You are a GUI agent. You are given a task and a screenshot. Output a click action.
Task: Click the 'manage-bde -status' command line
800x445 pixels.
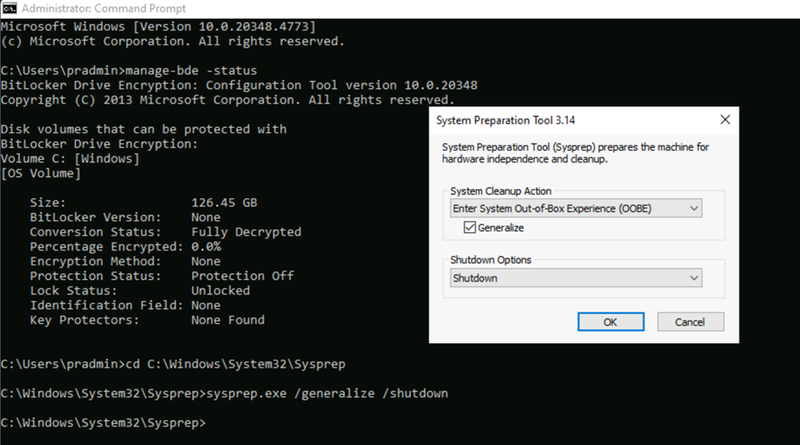coord(129,70)
